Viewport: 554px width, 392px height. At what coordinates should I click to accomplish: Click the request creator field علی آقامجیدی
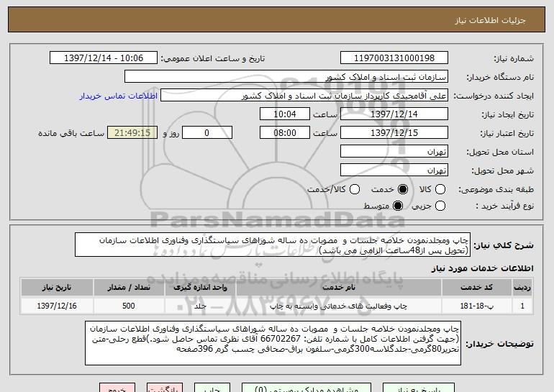tap(304, 96)
